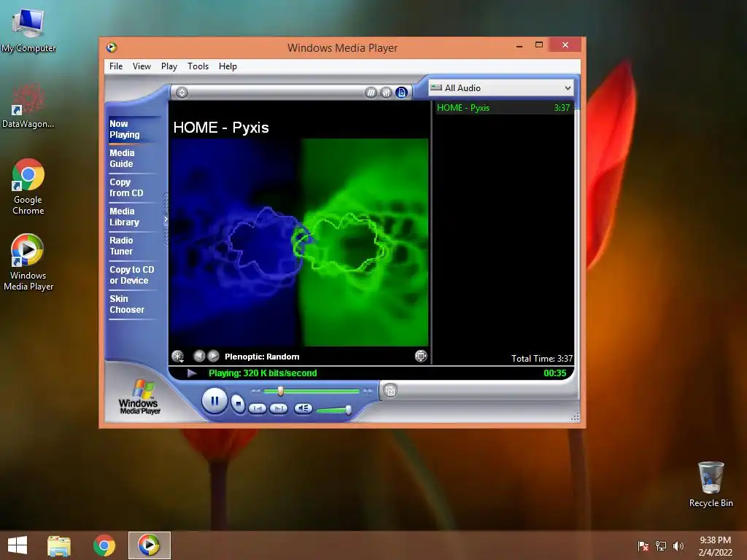Click the elapsed time 00:35 display

(555, 373)
